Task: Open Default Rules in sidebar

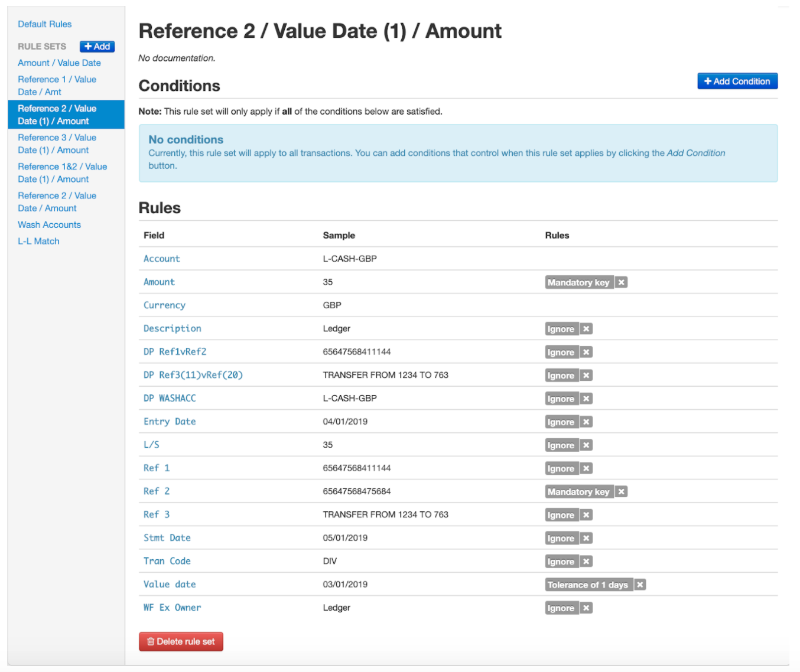Action: tap(44, 24)
